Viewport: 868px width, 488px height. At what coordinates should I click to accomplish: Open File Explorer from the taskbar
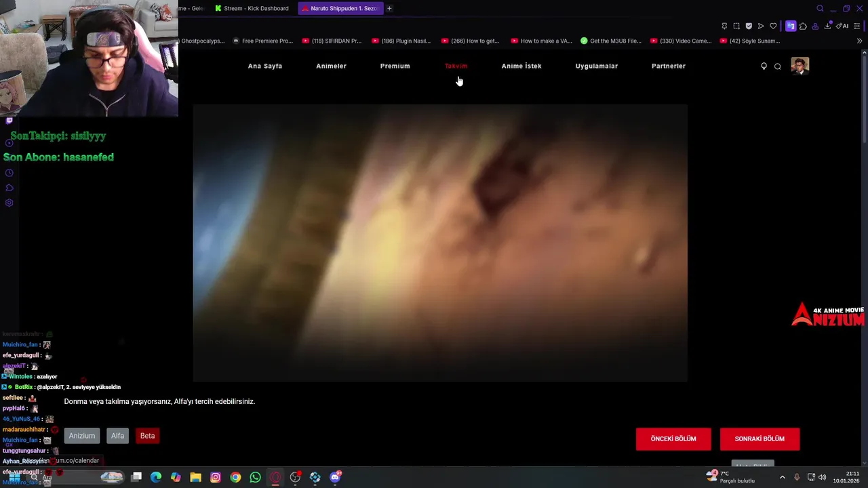[195, 477]
